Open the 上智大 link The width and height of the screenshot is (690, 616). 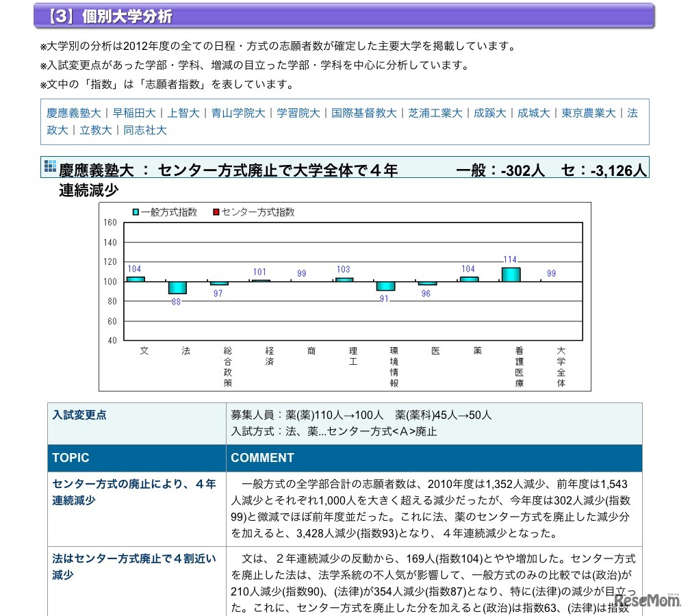coord(183,113)
